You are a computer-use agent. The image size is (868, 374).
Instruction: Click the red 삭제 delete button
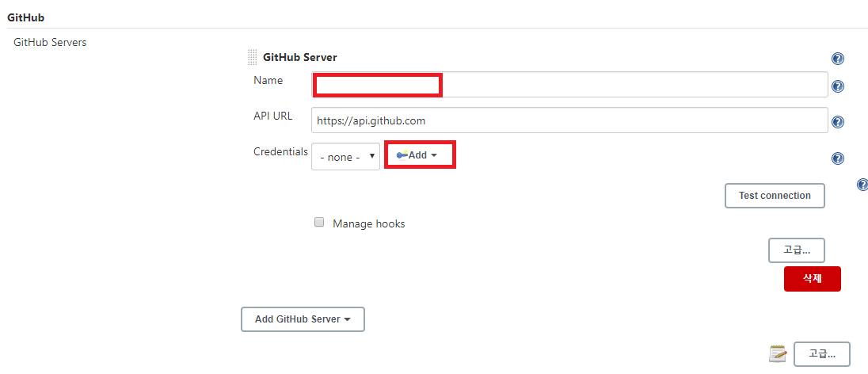tap(812, 279)
